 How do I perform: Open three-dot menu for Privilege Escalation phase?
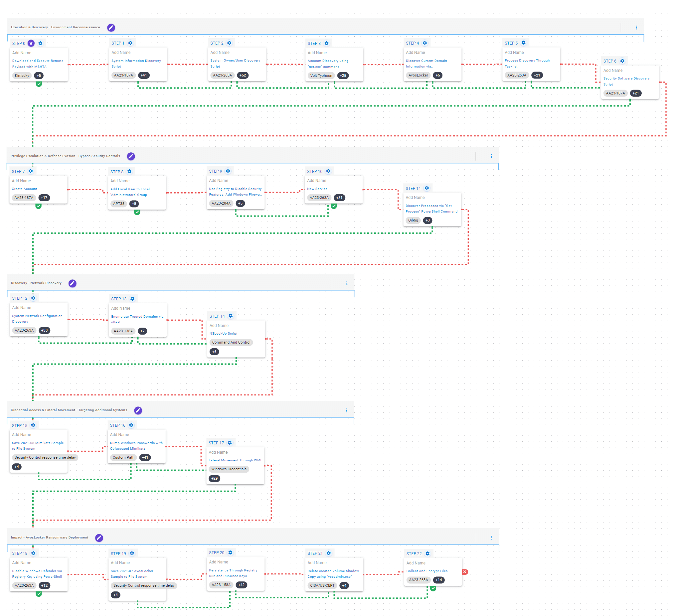[491, 156]
